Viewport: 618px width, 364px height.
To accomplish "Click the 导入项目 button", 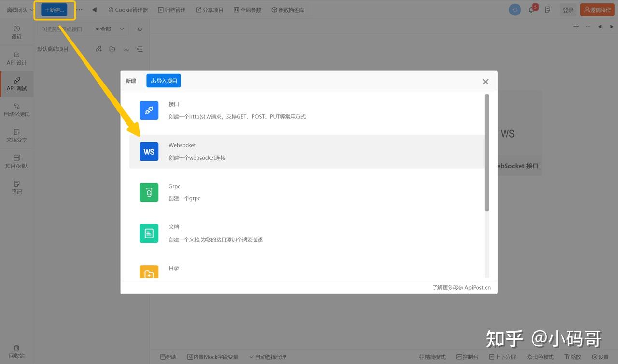I will point(163,81).
